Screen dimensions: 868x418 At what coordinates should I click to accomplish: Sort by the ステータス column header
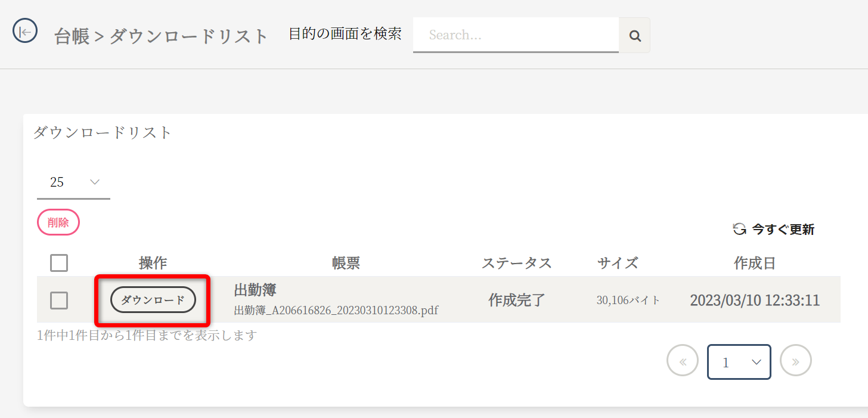pos(516,263)
